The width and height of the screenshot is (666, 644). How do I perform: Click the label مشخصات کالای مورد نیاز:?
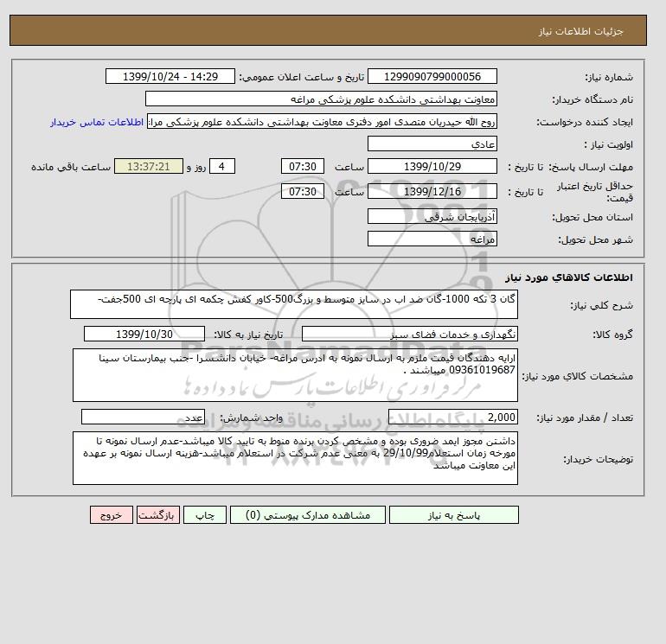click(577, 376)
